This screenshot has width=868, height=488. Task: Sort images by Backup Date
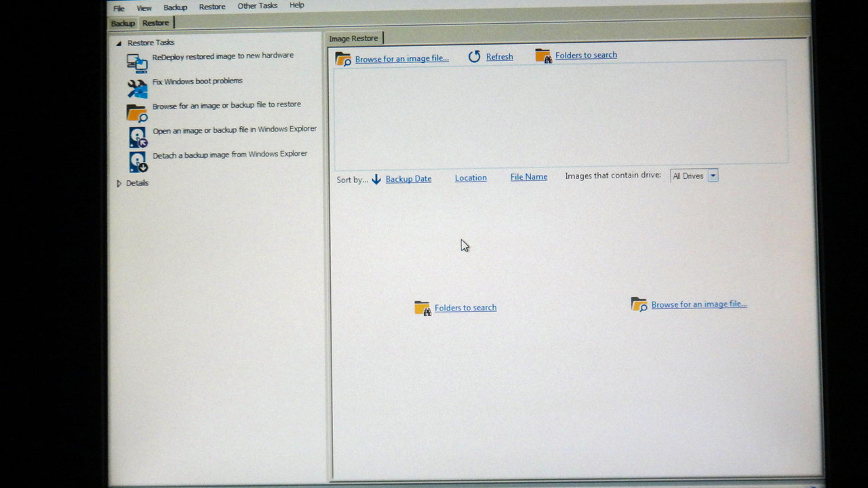point(408,179)
